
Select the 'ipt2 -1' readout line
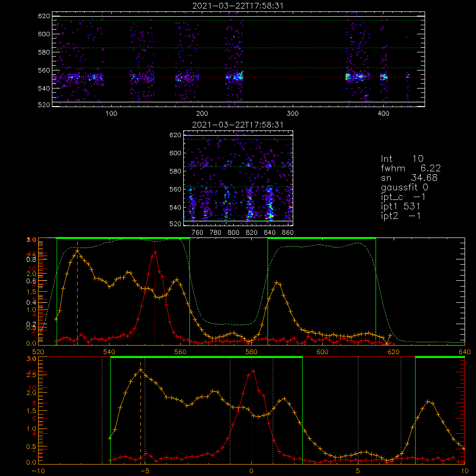click(400, 216)
